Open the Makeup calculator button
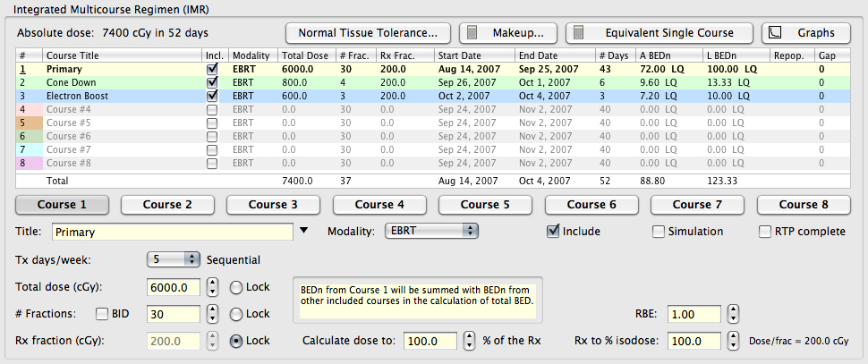The image size is (868, 364). (x=507, y=33)
